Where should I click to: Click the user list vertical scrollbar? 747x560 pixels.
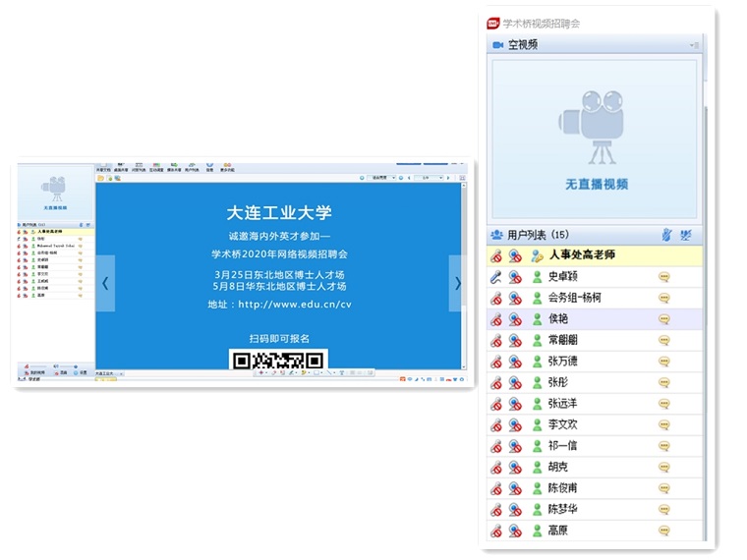[705, 393]
